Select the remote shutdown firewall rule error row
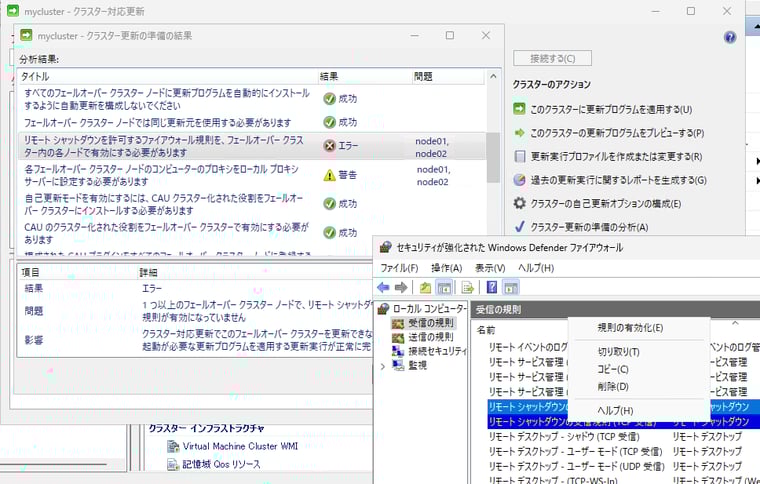Viewport: 760px width, 484px height. click(252, 146)
